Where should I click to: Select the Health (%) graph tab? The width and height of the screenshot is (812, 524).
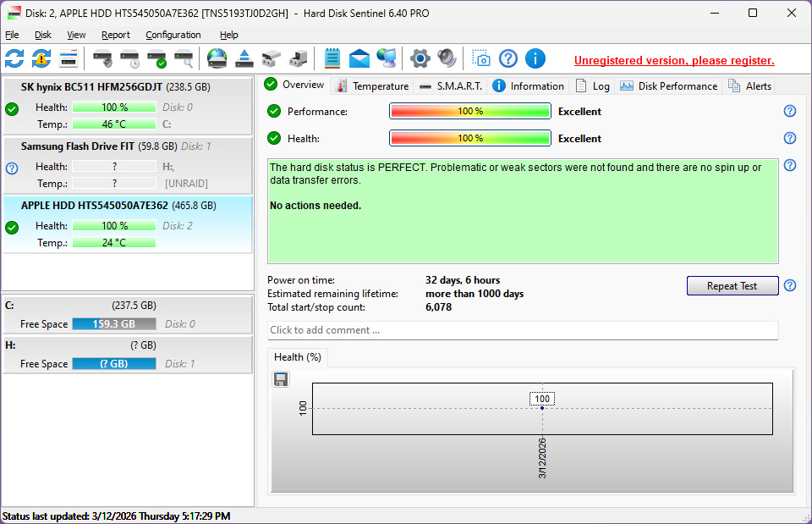click(x=298, y=357)
